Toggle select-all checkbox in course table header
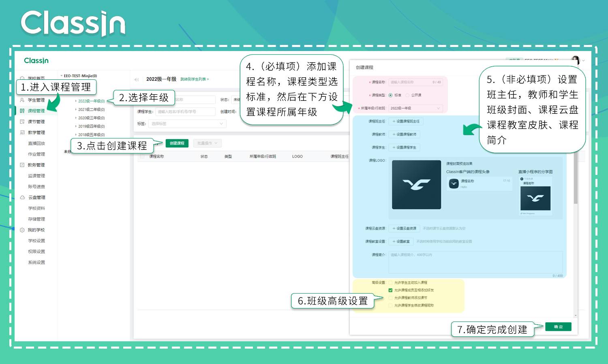 click(x=142, y=156)
